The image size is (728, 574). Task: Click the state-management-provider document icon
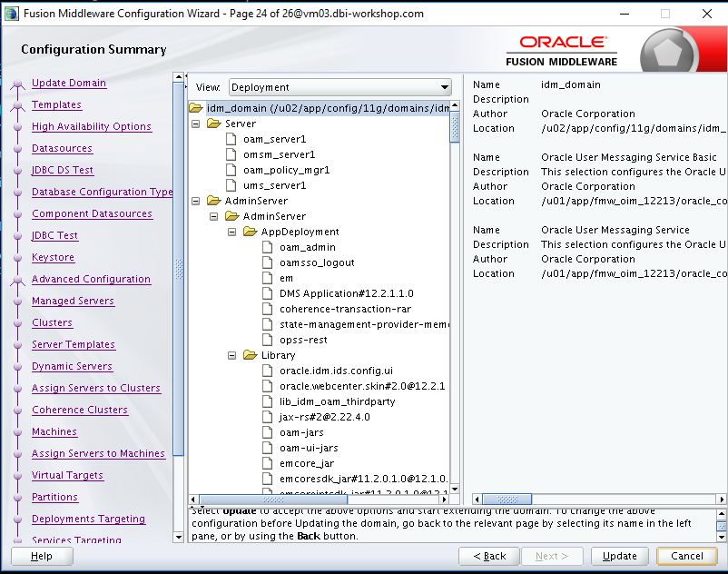(x=268, y=324)
